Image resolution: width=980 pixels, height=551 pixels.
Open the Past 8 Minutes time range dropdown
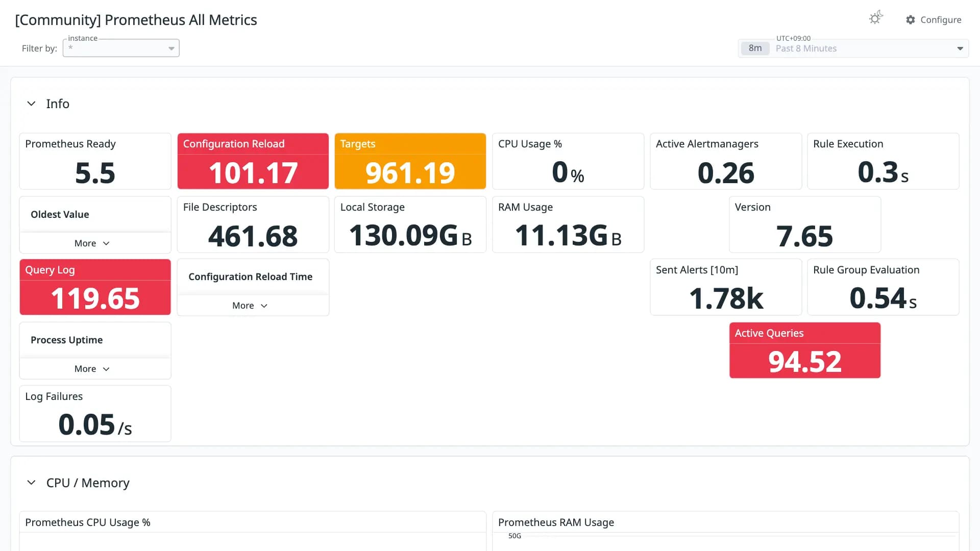[x=853, y=48]
